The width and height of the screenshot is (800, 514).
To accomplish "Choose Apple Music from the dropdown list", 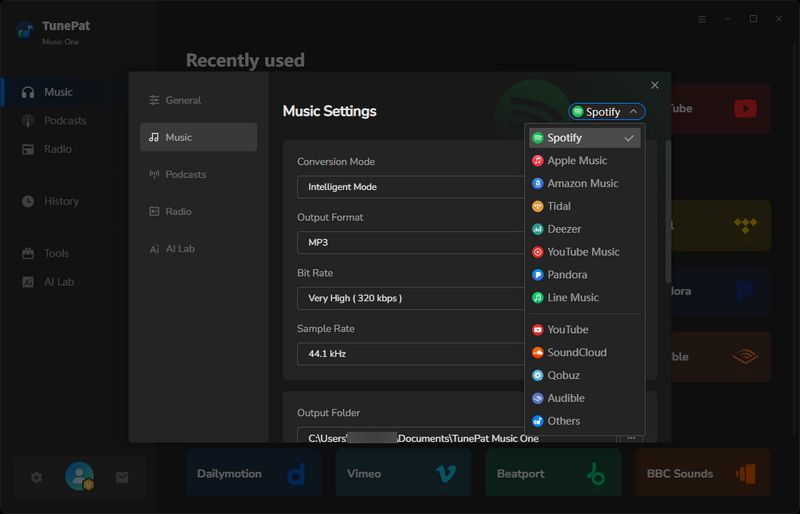I will 584,161.
